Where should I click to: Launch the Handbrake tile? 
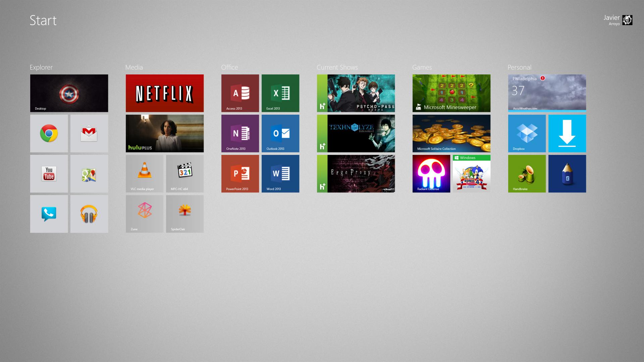527,174
